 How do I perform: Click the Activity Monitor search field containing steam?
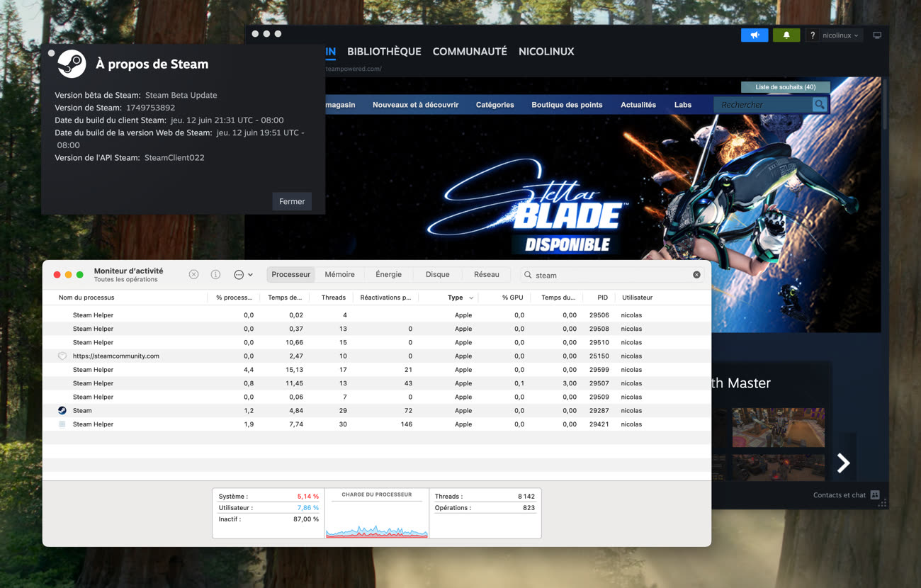(613, 275)
